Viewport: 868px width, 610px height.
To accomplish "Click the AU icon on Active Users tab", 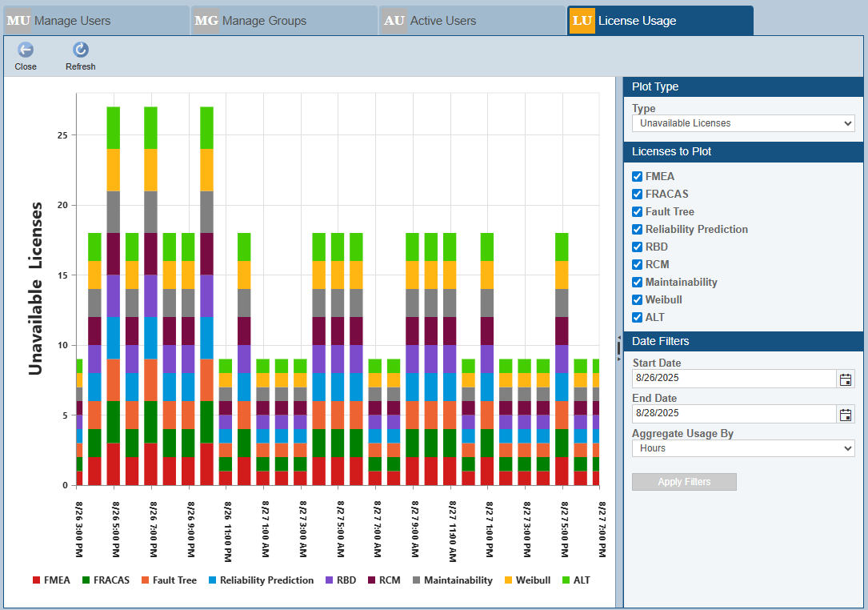I will 394,21.
